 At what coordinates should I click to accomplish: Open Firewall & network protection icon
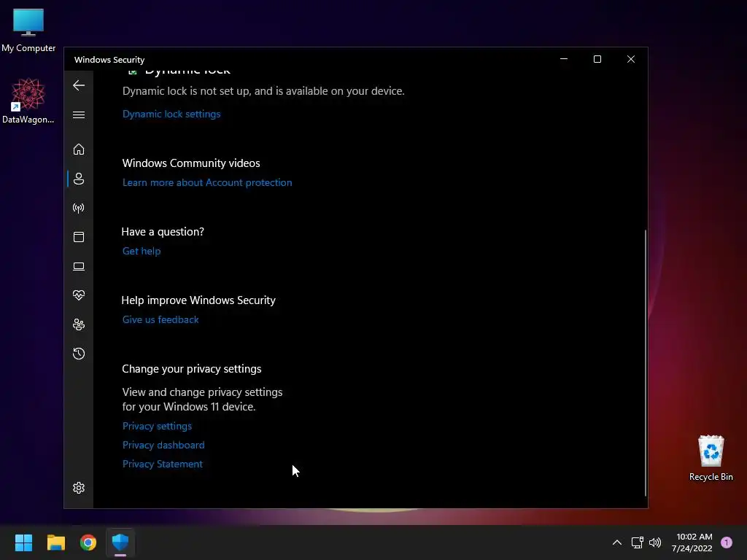(79, 208)
